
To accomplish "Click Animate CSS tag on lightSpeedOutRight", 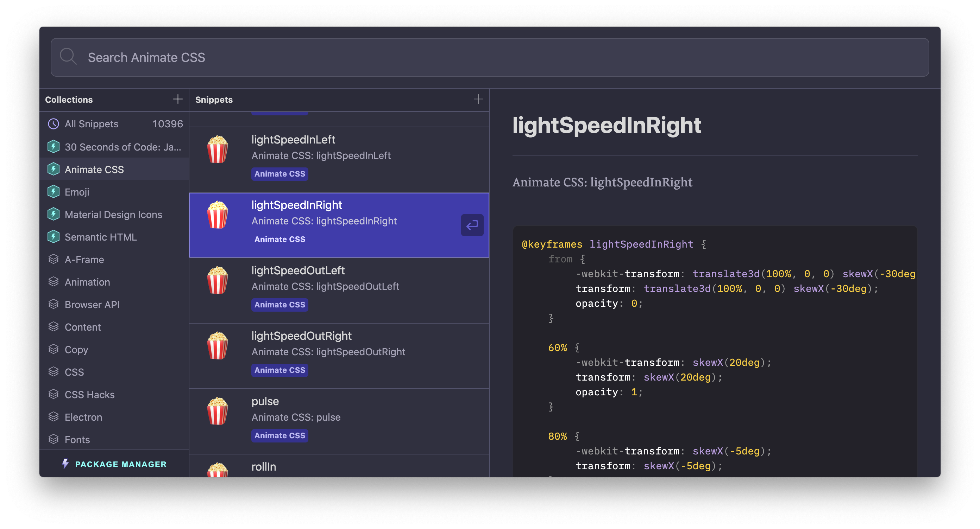I will tap(279, 370).
